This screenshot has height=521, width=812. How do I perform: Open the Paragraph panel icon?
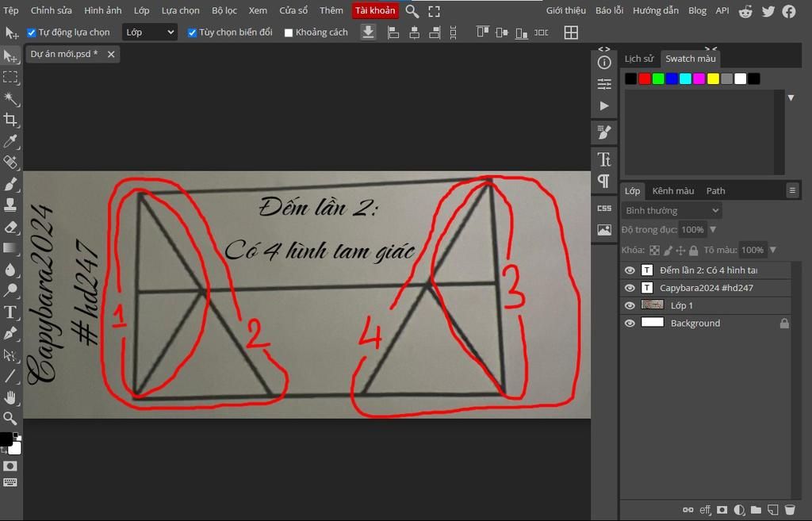[603, 181]
